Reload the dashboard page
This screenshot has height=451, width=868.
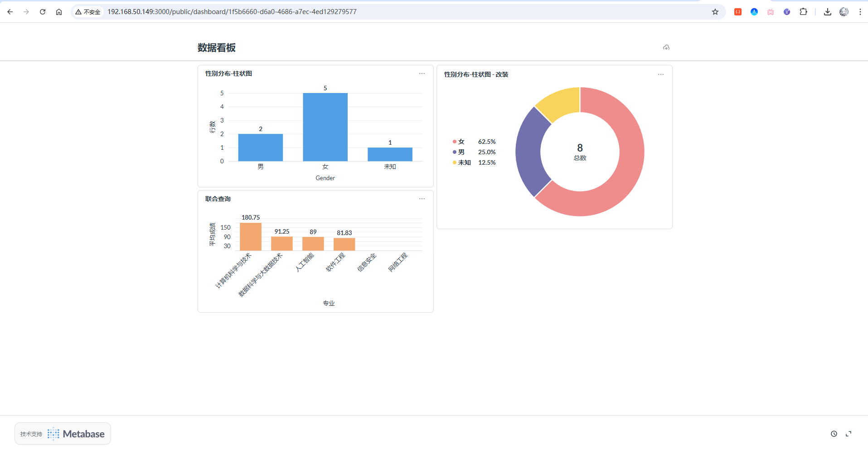pyautogui.click(x=43, y=12)
